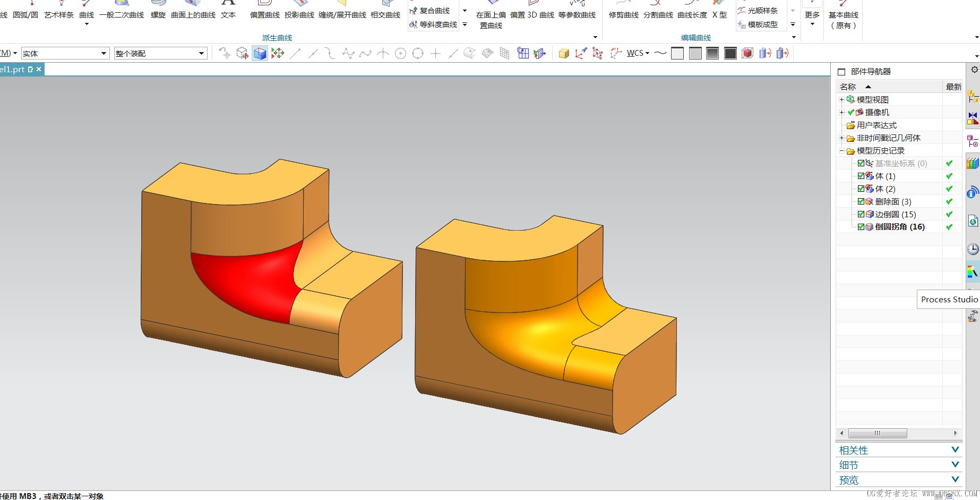Select the medium gray background swatch

click(695, 53)
